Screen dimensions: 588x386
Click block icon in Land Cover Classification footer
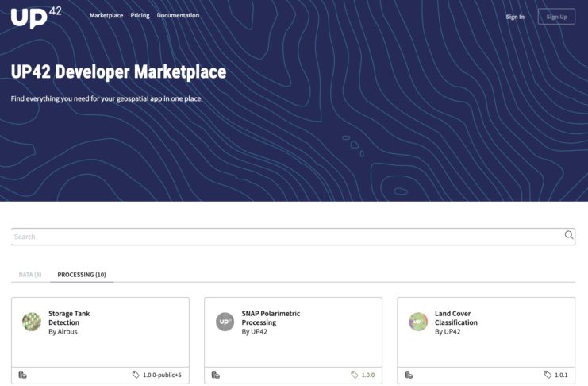409,375
